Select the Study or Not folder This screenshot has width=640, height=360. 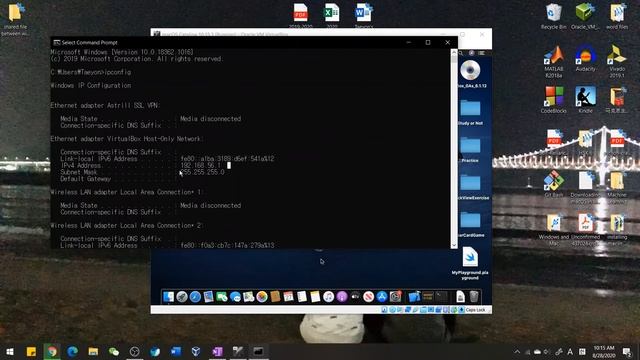tap(470, 112)
